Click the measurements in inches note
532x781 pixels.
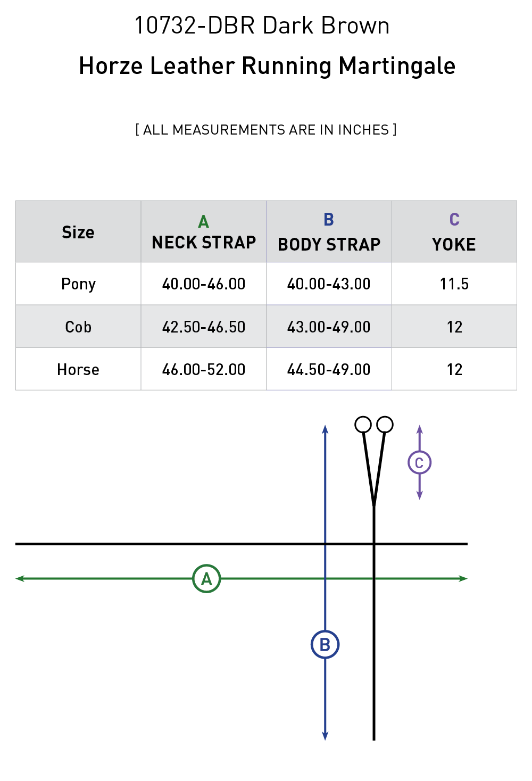click(x=266, y=130)
